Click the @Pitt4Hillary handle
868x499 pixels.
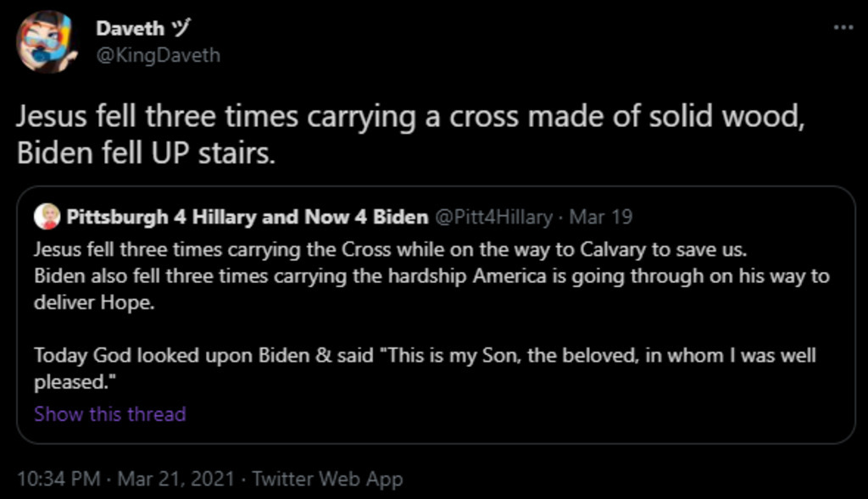(493, 217)
